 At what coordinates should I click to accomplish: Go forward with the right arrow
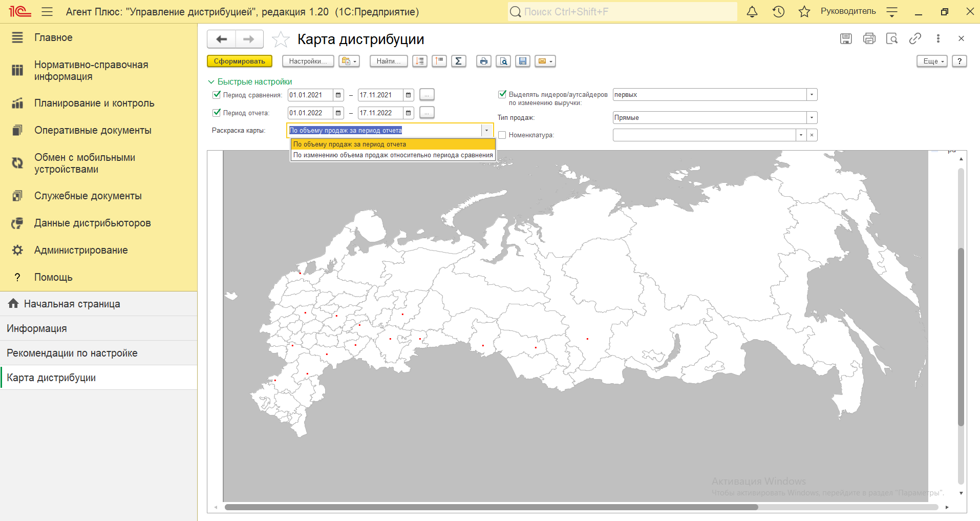click(x=249, y=39)
